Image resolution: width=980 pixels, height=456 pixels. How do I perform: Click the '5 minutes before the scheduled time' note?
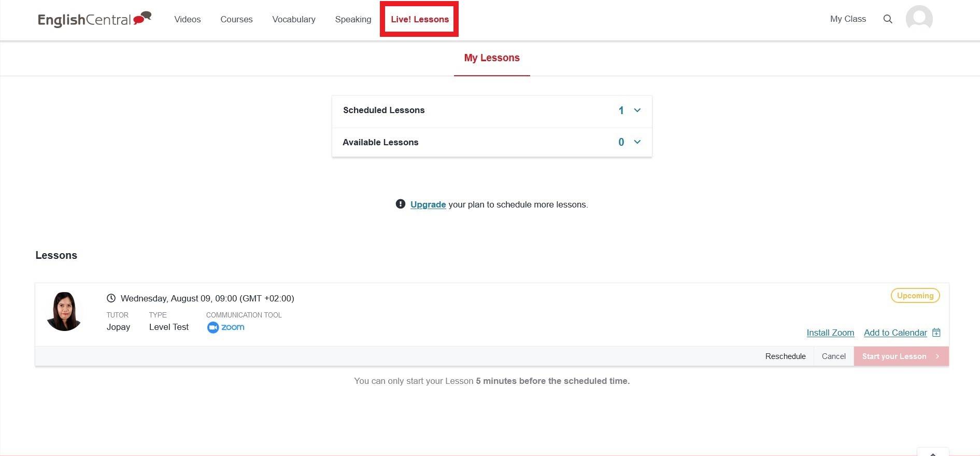[x=552, y=381]
